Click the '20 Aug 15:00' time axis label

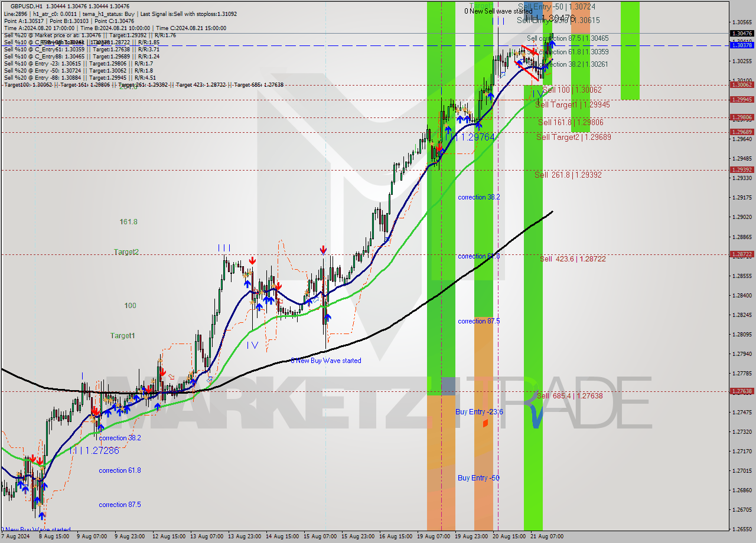coord(509,537)
